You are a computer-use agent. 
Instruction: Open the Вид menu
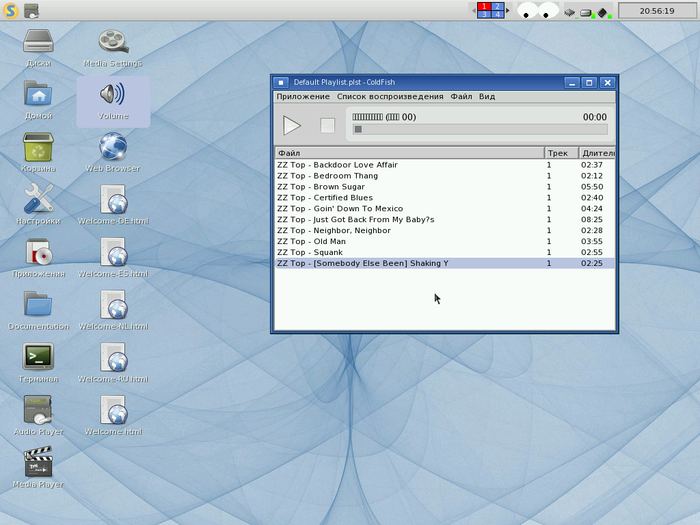tap(487, 97)
